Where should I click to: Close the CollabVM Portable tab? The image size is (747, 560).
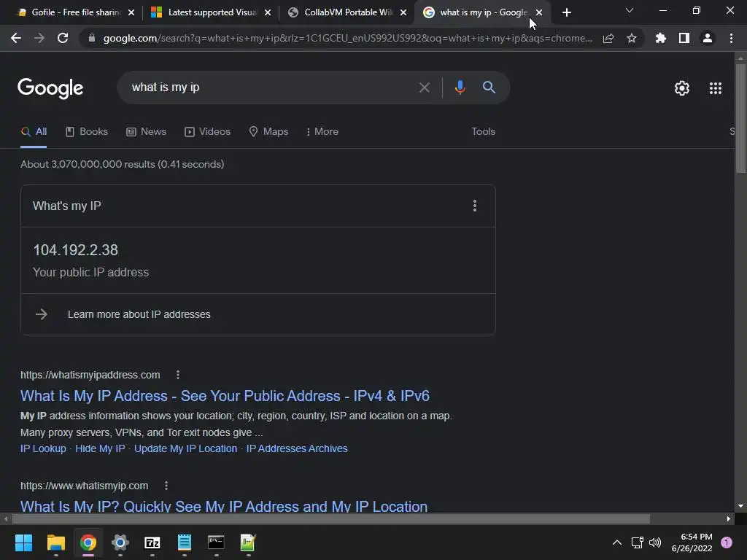[x=403, y=12]
